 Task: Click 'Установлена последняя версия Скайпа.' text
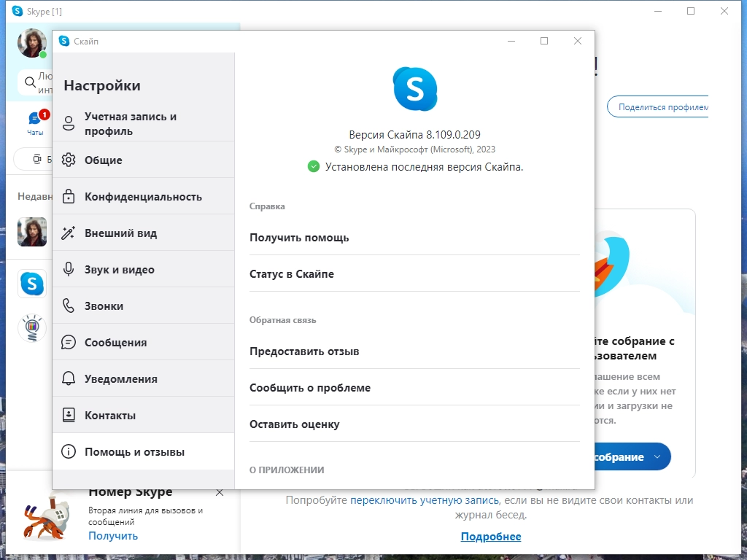[x=424, y=167]
